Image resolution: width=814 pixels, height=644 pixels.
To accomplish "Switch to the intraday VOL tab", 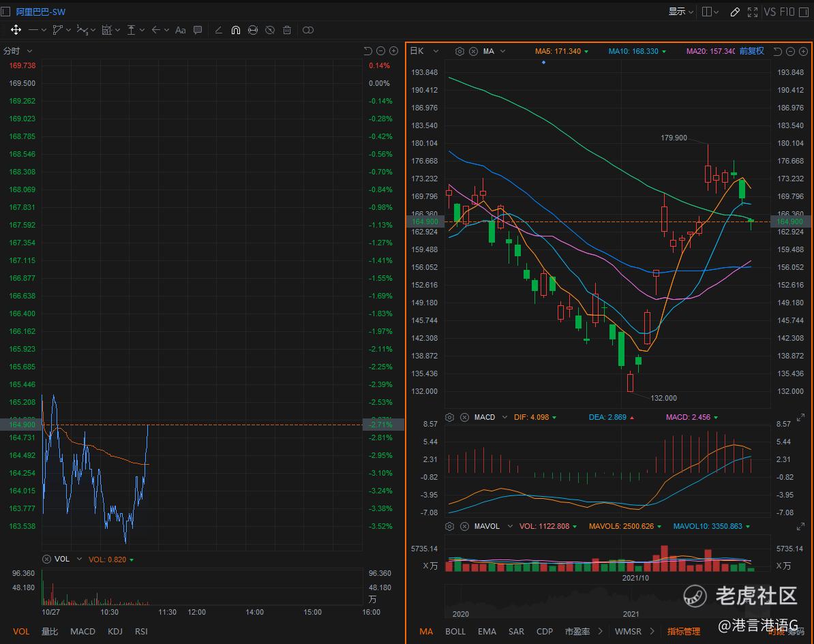I will tap(20, 632).
